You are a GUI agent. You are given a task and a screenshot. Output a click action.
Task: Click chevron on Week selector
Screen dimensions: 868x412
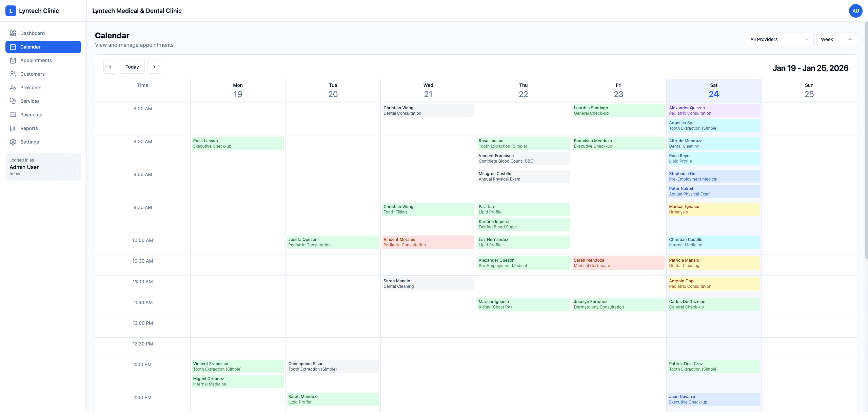tap(850, 39)
